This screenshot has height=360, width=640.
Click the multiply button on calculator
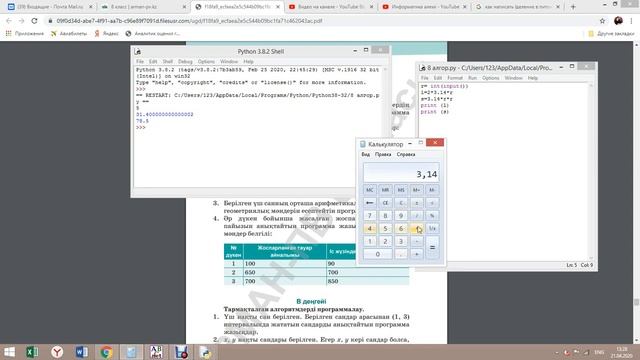416,229
